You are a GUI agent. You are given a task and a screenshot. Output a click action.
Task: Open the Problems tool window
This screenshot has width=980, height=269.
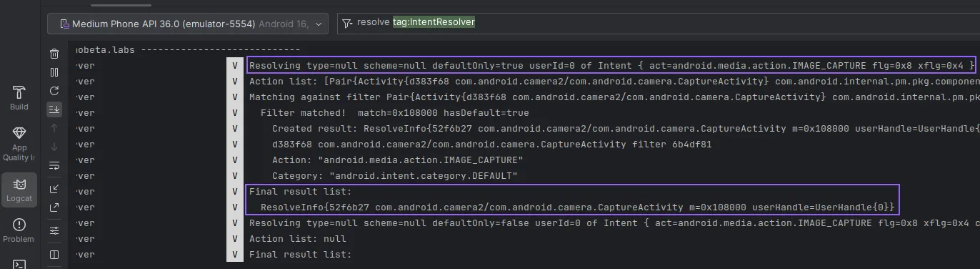19,230
